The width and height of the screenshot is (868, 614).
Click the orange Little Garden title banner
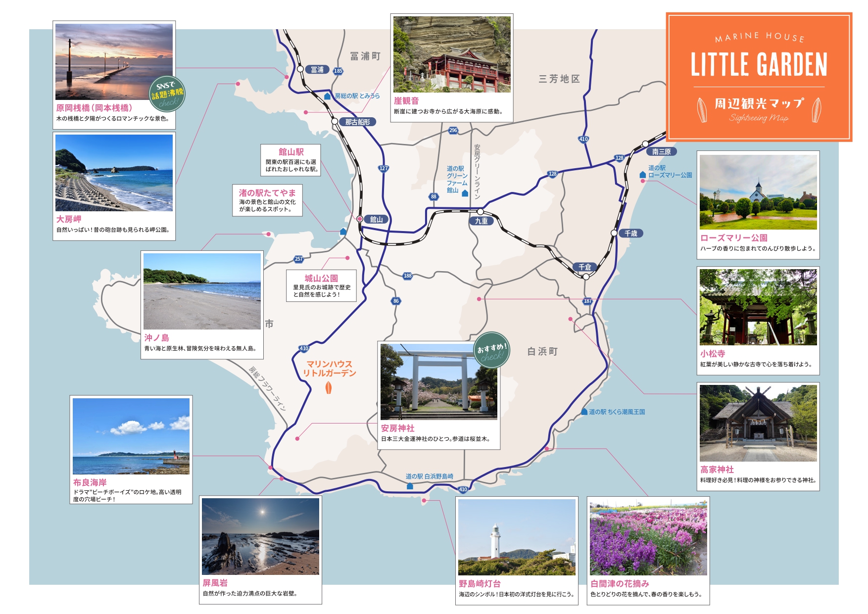(x=759, y=77)
